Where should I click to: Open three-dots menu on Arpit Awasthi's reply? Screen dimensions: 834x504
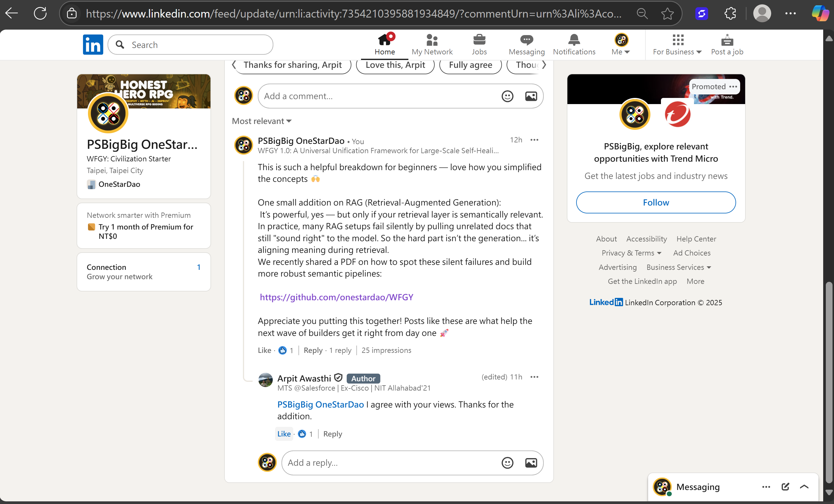[534, 377]
